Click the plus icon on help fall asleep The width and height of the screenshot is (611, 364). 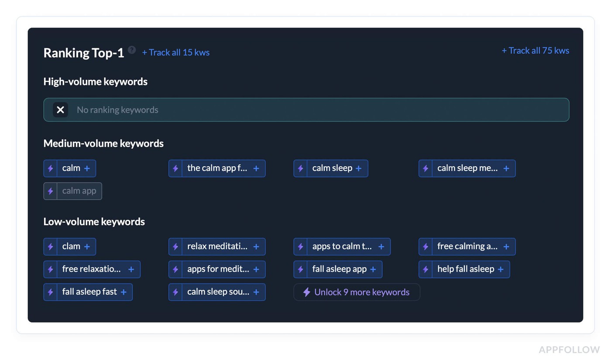(501, 269)
